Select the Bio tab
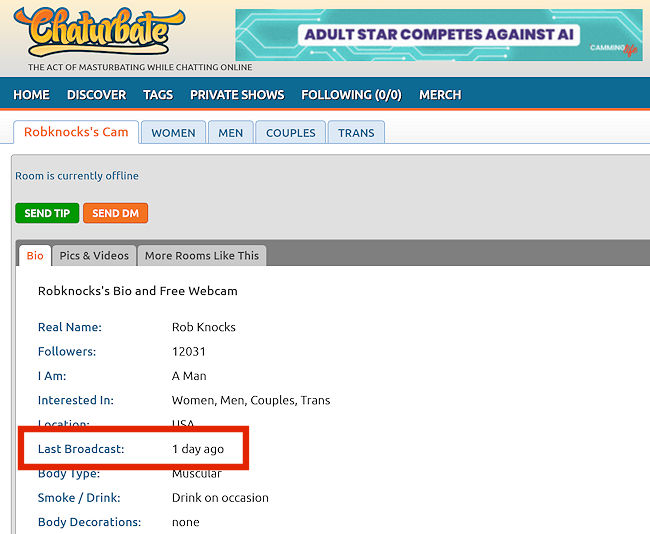The height and width of the screenshot is (534, 650). 35,255
